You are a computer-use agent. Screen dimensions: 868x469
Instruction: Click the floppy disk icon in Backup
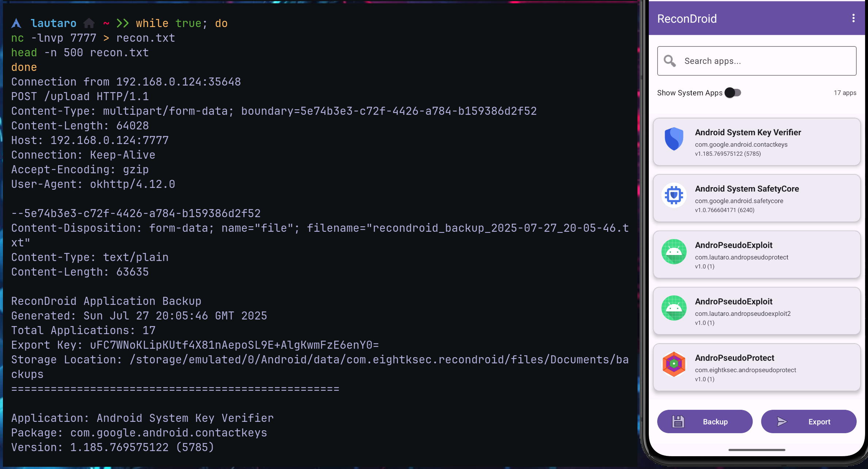coord(678,421)
